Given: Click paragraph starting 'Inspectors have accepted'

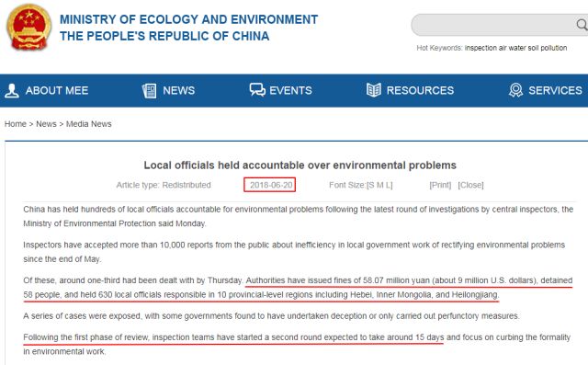Looking at the screenshot, I should click(x=294, y=252).
